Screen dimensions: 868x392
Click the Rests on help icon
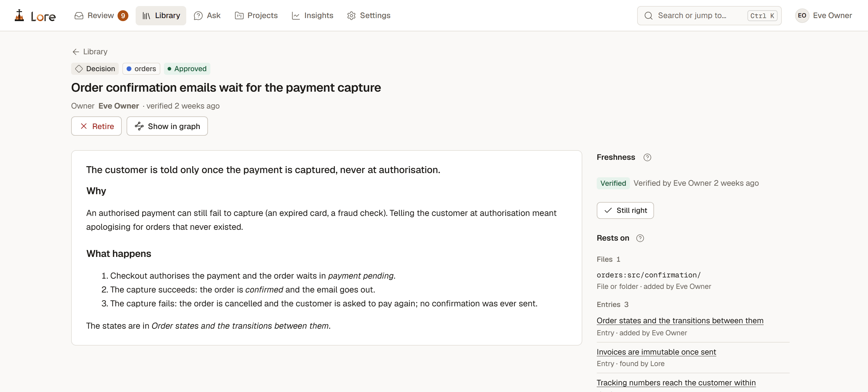[640, 238]
